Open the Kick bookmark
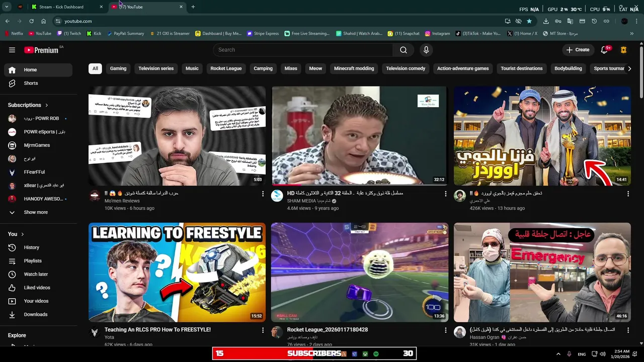This screenshot has height=362, width=644. tap(94, 34)
